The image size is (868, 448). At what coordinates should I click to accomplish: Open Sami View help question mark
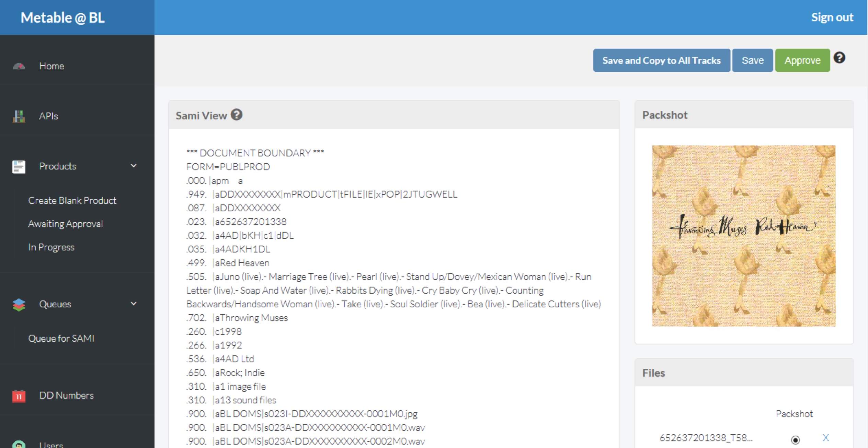(x=237, y=115)
